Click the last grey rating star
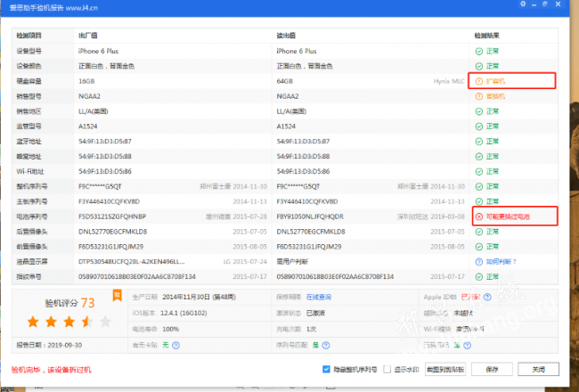Screen dimensions: 579x392 click(105, 322)
